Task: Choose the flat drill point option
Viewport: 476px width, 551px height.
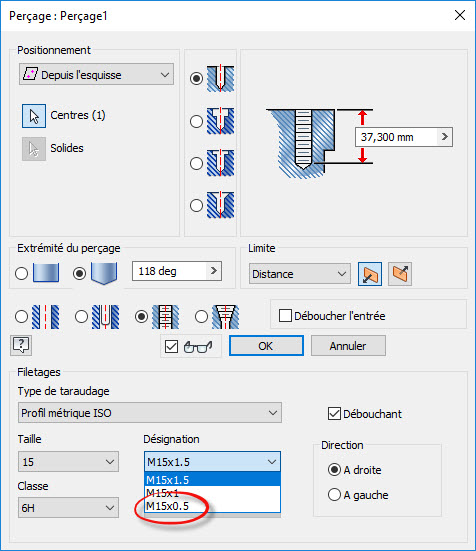Action: point(21,273)
